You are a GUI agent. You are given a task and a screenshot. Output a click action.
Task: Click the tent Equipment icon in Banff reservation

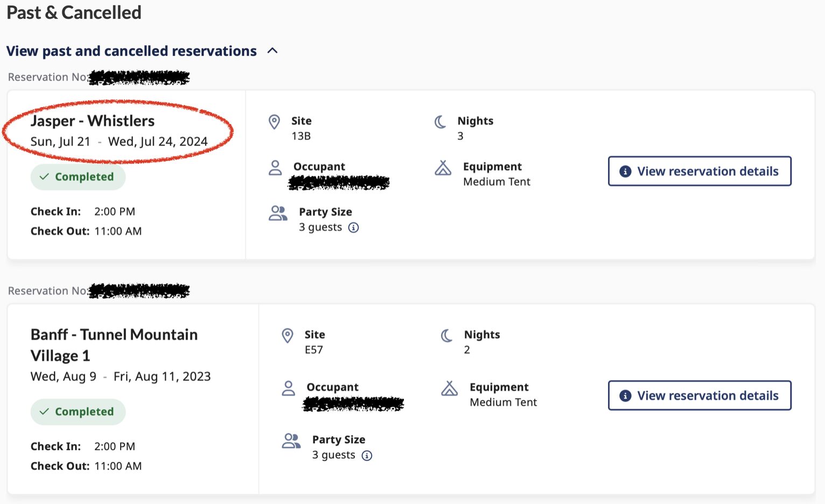tap(450, 388)
